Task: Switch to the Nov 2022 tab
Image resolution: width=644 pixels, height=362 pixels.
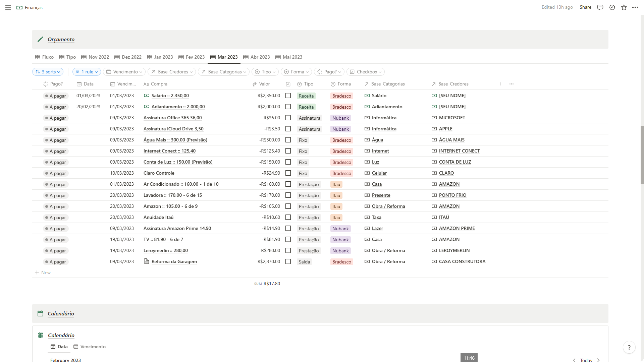Action: pyautogui.click(x=95, y=57)
